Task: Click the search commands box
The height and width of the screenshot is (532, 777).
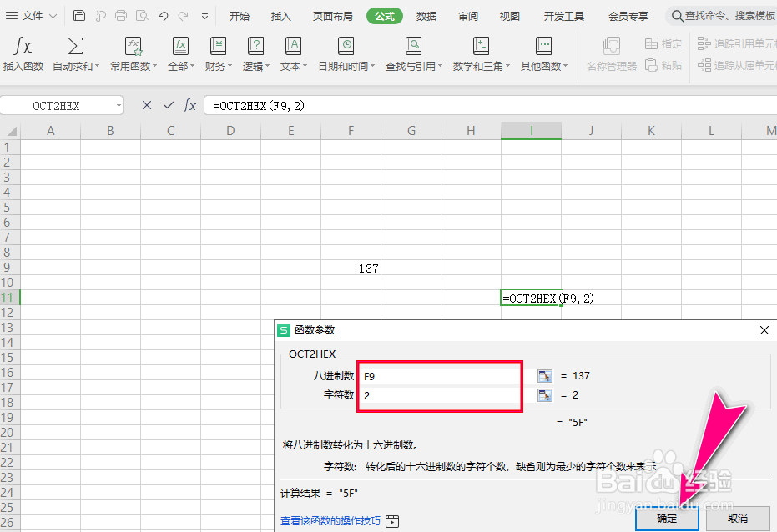Action: tap(723, 17)
